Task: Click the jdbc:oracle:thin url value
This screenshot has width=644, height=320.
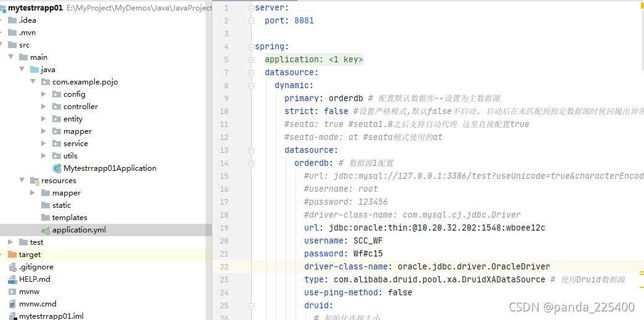Action: tap(437, 228)
